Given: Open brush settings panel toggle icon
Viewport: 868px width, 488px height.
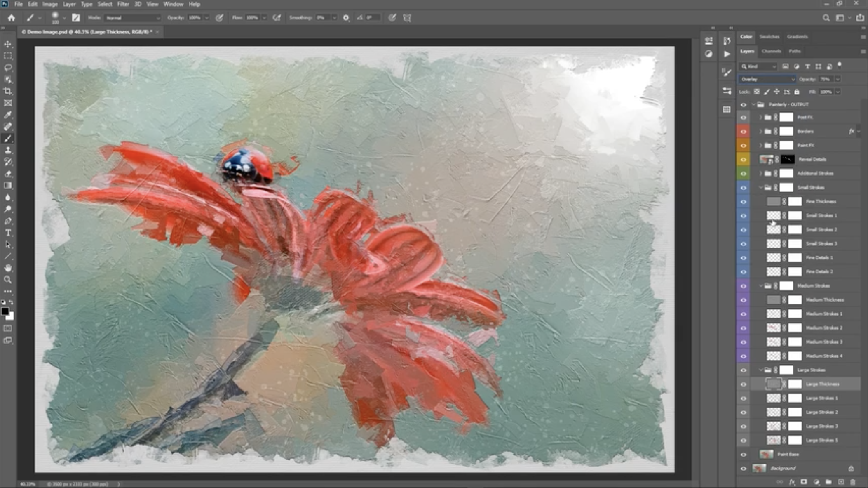Looking at the screenshot, I should pos(76,18).
